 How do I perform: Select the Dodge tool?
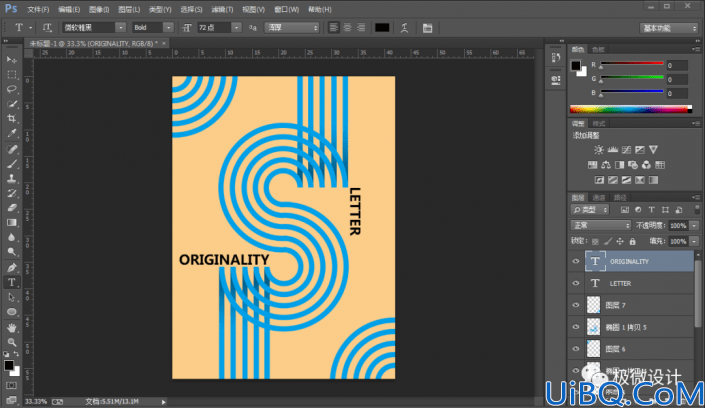point(12,252)
